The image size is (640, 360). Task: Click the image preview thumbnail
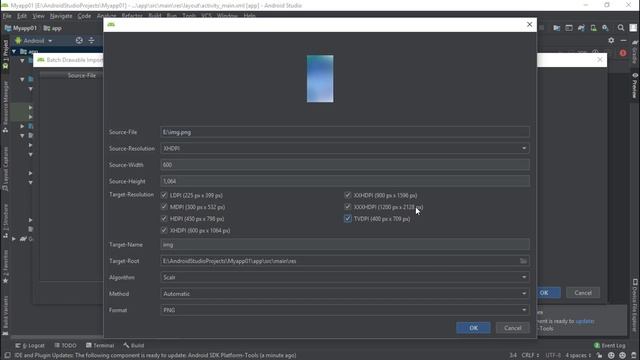tap(320, 79)
